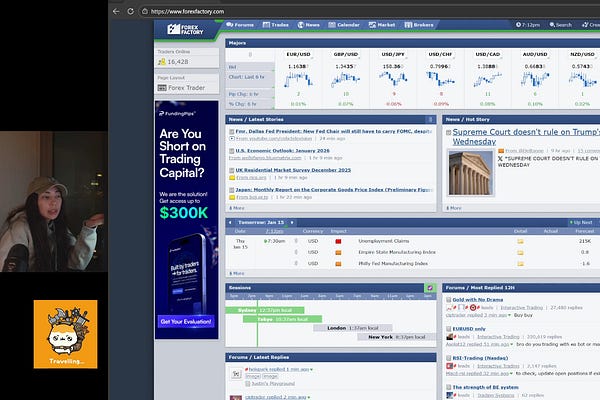Open the Forex Trader page layout selector
Screen dimensions: 600x400
187,88
